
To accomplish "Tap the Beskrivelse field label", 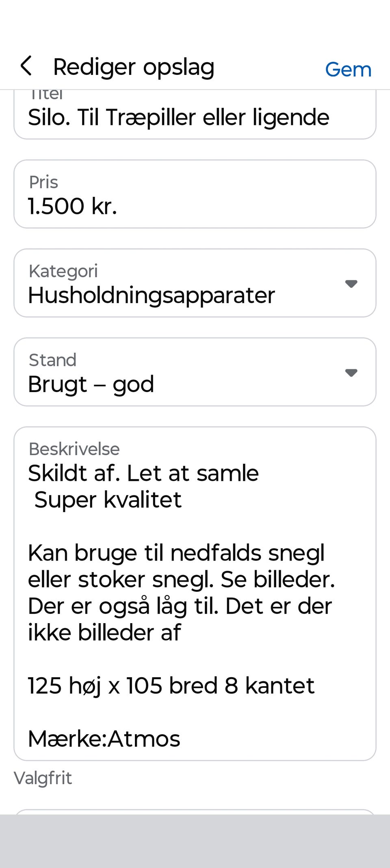I will pyautogui.click(x=74, y=449).
